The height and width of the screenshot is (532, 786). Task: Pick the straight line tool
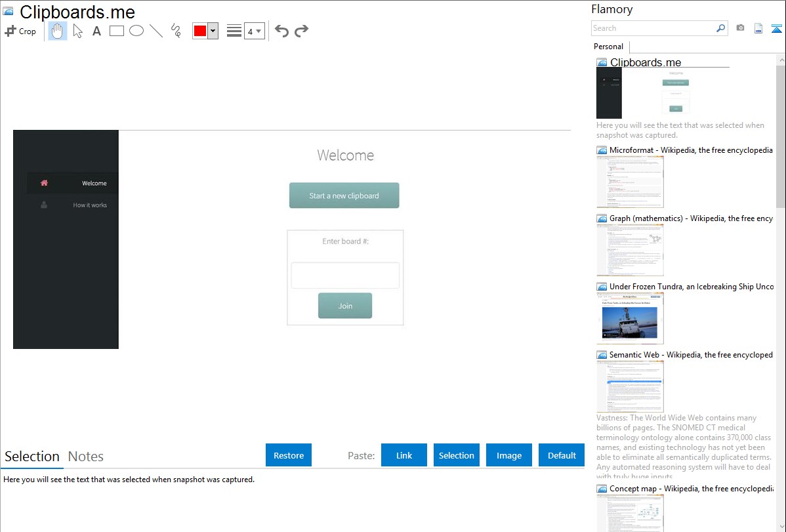(x=156, y=31)
